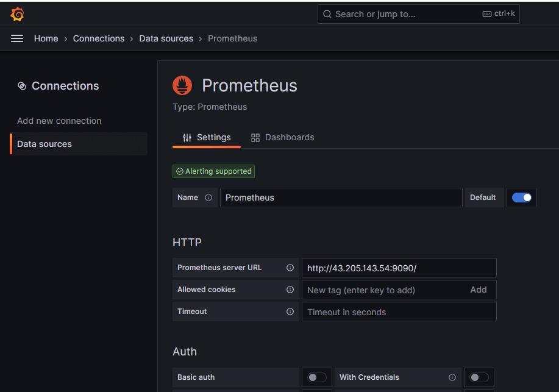Show info for Timeout setting
This screenshot has width=559, height=392.
[x=290, y=312]
